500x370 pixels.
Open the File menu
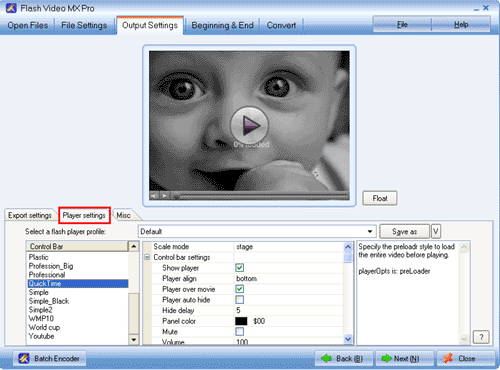pyautogui.click(x=402, y=24)
